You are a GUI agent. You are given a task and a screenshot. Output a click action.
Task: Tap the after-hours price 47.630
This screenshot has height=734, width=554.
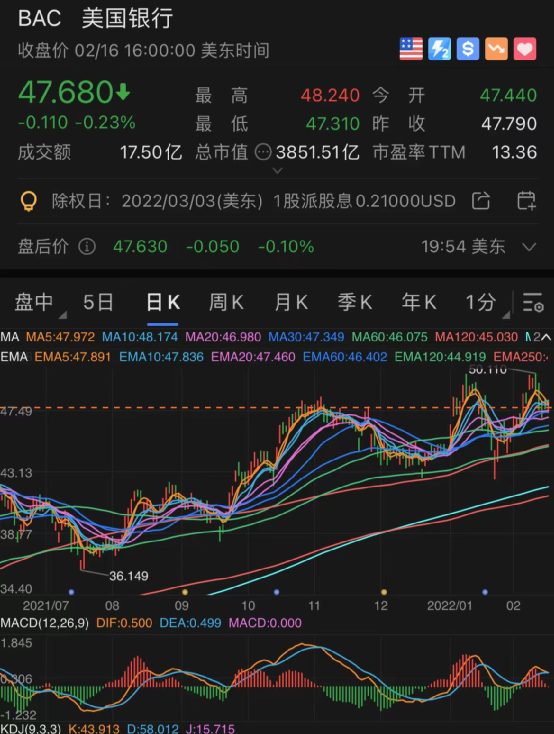140,247
